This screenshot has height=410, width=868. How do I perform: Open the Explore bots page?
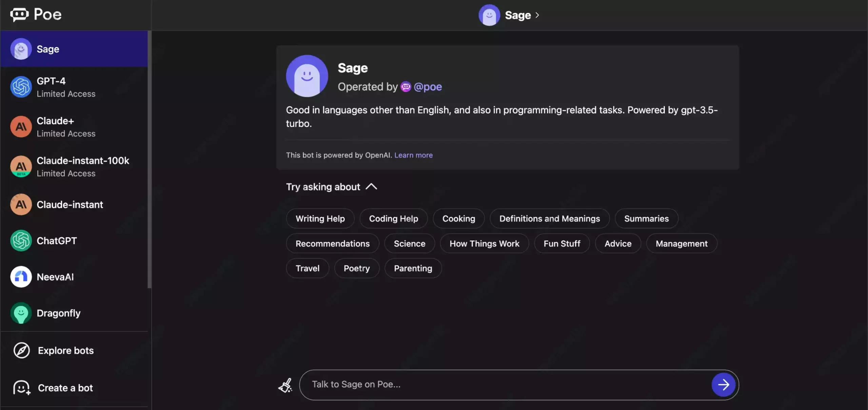pyautogui.click(x=74, y=350)
